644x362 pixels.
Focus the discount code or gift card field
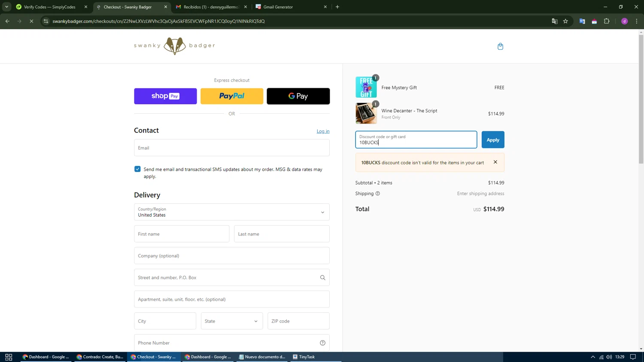416,140
